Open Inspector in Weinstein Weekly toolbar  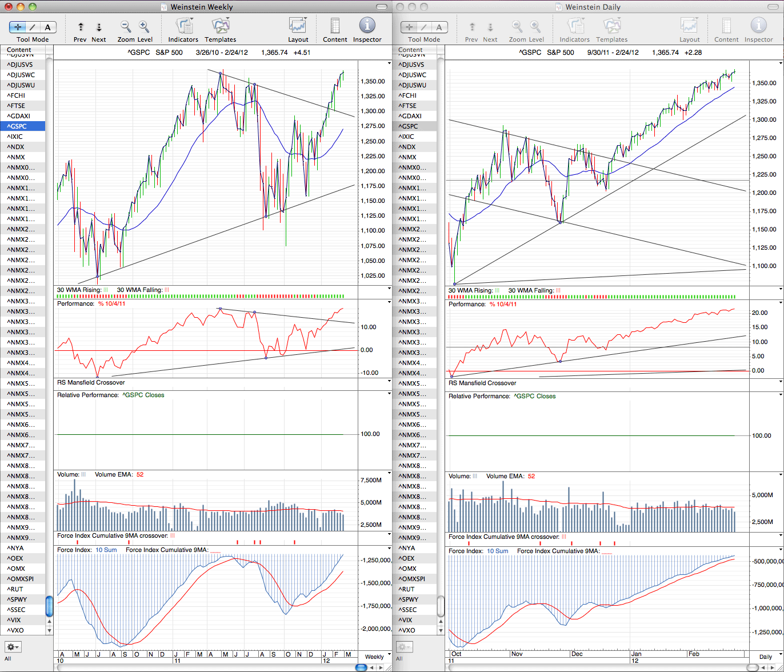[x=367, y=26]
